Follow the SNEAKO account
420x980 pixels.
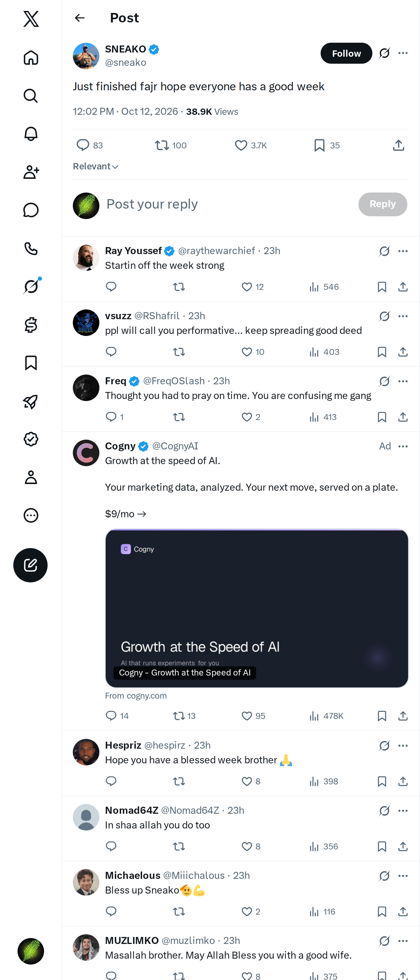pyautogui.click(x=346, y=53)
